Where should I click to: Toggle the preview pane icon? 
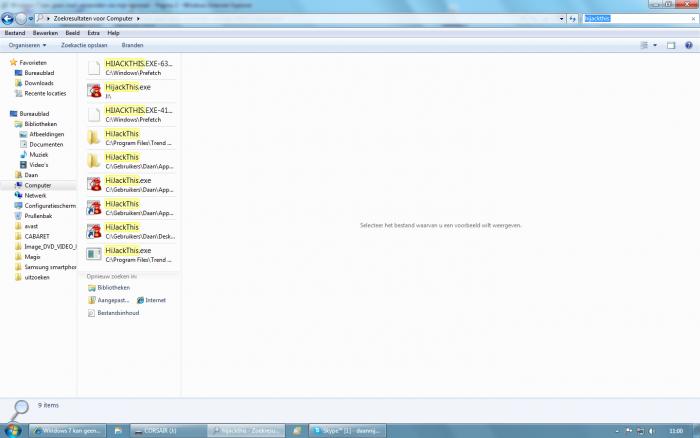pyautogui.click(x=671, y=45)
